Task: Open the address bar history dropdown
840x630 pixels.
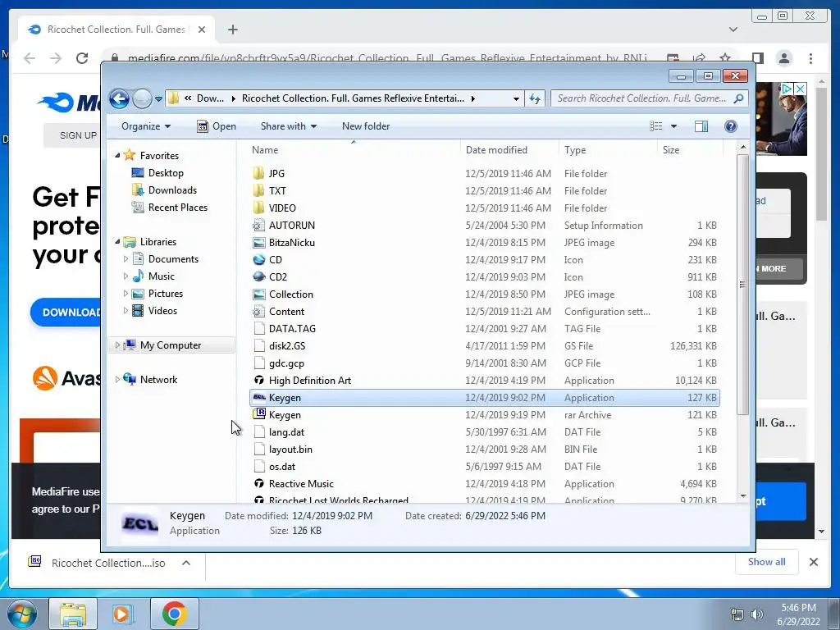Action: [516, 98]
